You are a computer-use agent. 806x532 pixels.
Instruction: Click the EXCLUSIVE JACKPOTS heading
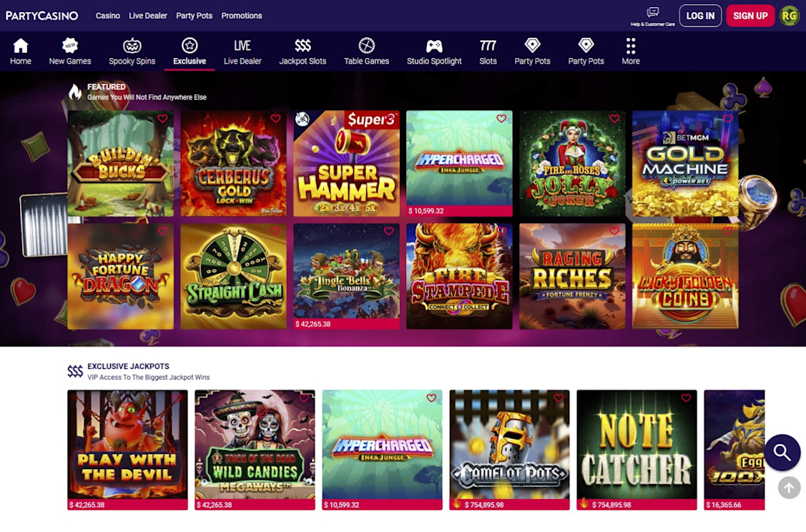[x=128, y=367]
